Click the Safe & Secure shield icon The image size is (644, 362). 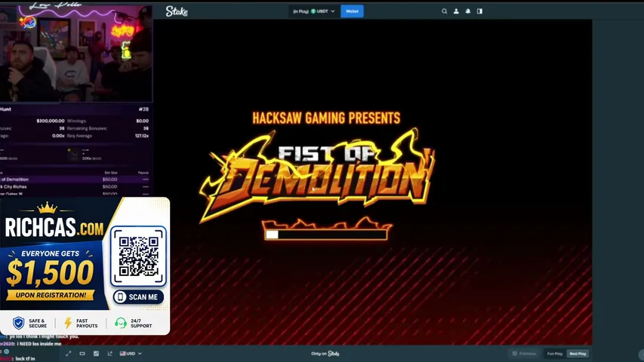18,323
